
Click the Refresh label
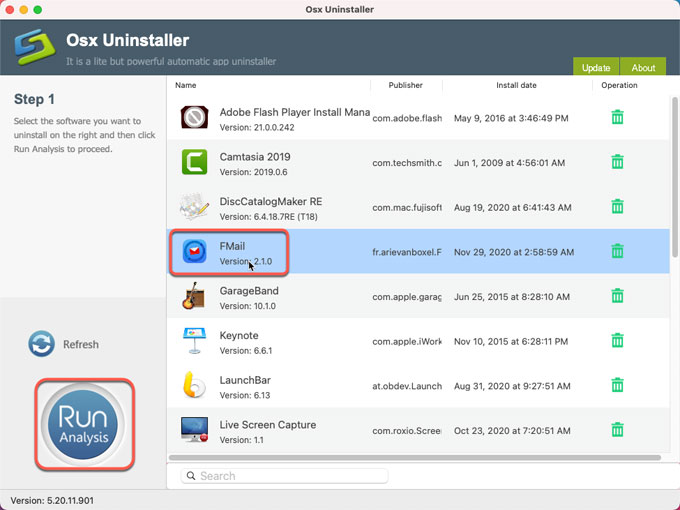coord(81,344)
